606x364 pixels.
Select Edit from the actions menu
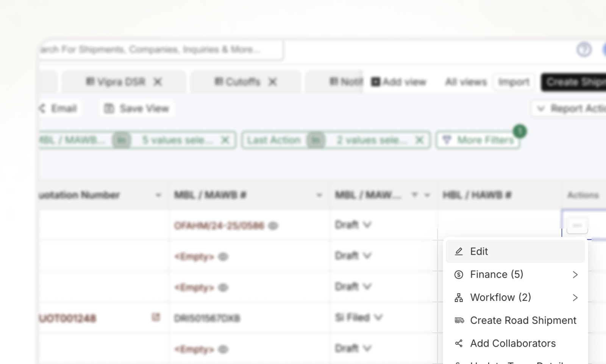[x=515, y=252]
